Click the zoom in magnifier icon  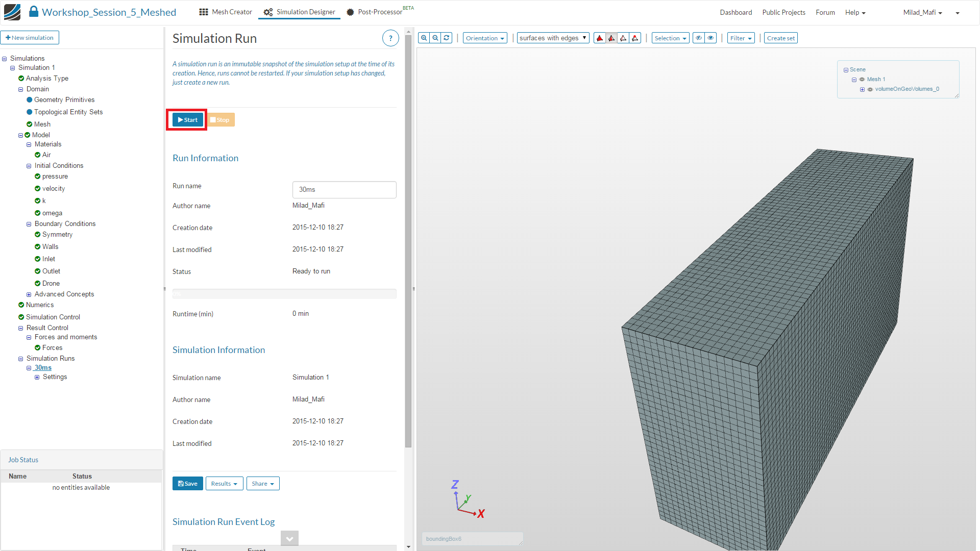pyautogui.click(x=424, y=38)
